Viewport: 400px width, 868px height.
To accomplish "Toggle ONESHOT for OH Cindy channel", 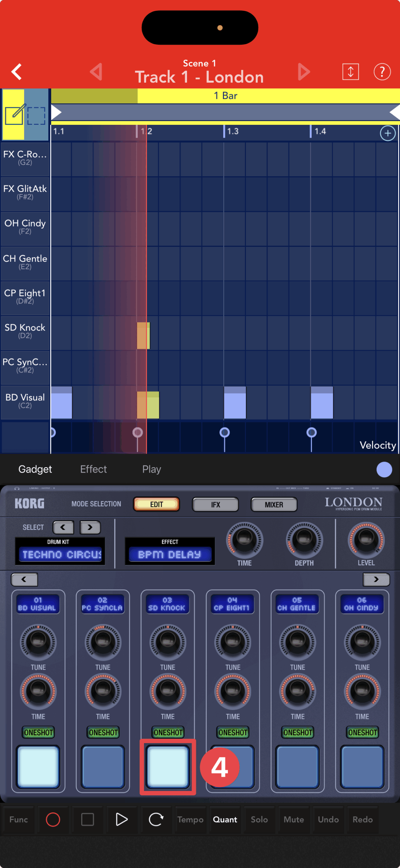I will tap(362, 732).
